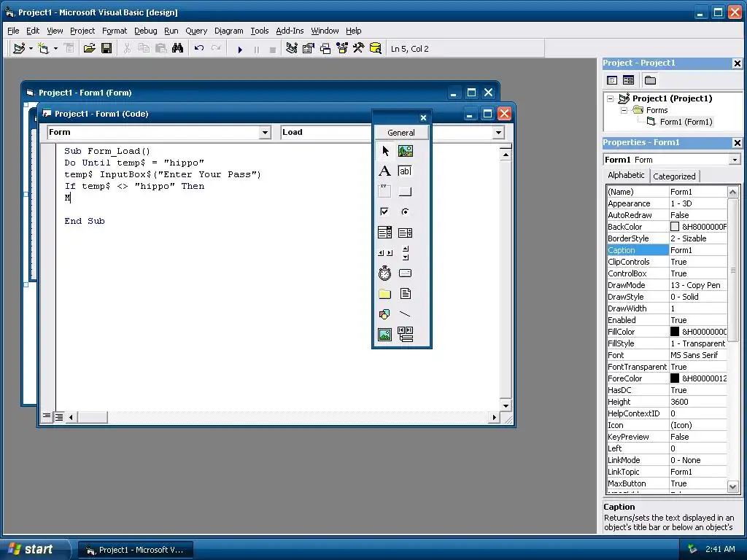Select the FileListBox control in toolbox
Viewport: 747px width, 560px height.
pyautogui.click(x=406, y=294)
